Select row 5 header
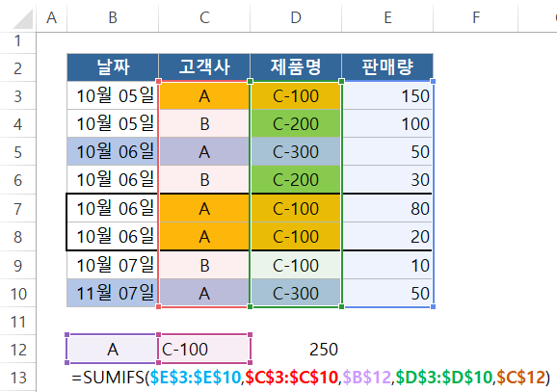The image size is (557, 392). [17, 151]
